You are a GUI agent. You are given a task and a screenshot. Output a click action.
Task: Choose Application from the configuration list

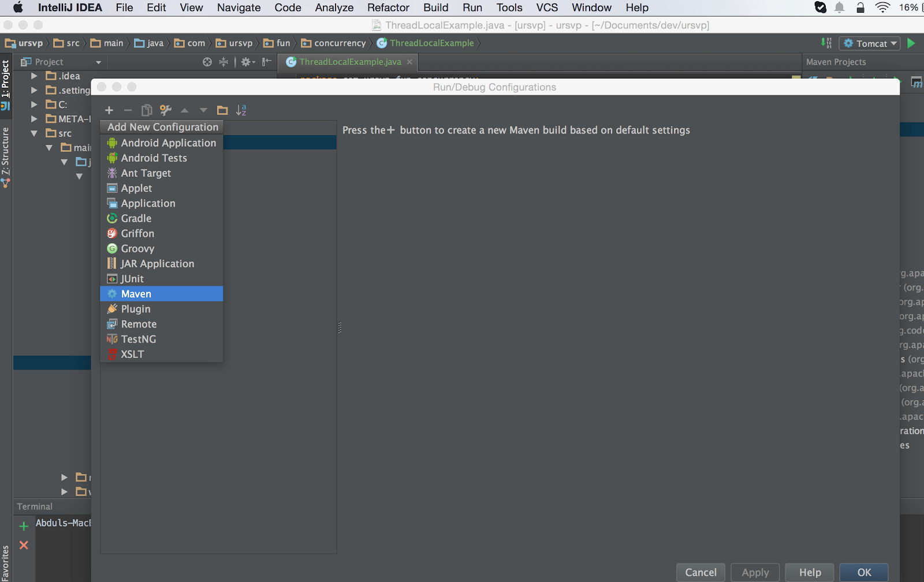[162, 203]
